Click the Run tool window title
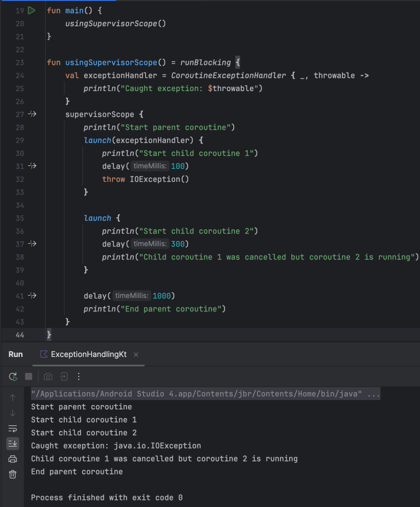This screenshot has width=420, height=507. tap(16, 355)
